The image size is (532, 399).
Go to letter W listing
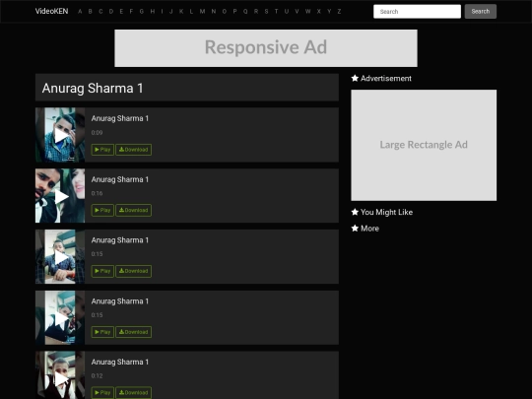[x=307, y=12]
